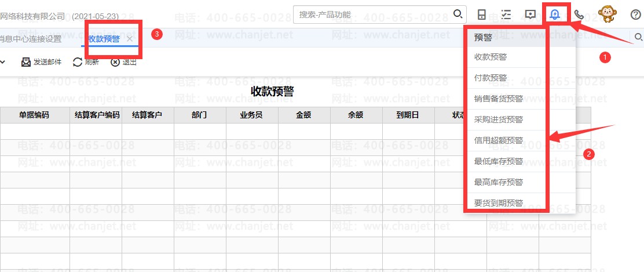This screenshot has height=272, width=644.
Task: Choose 信用超额预警 in the dropdown list
Action: click(x=499, y=140)
